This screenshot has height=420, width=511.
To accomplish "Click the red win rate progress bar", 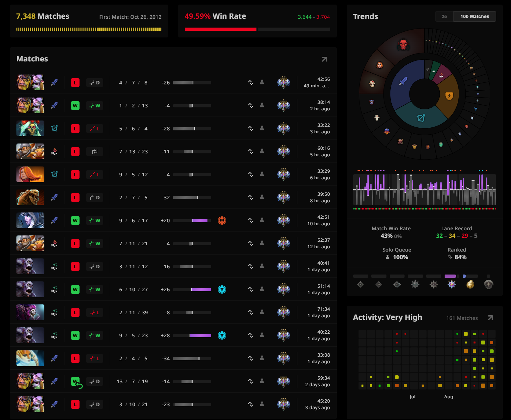I will tap(221, 29).
